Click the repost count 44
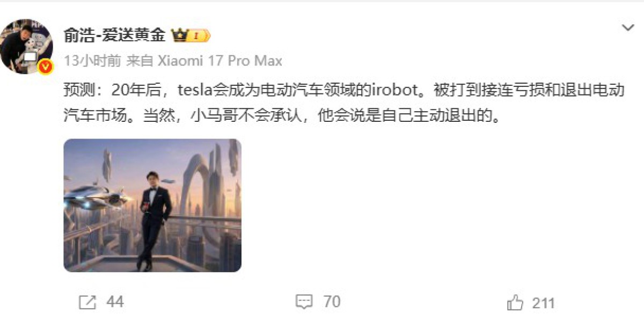 (115, 302)
